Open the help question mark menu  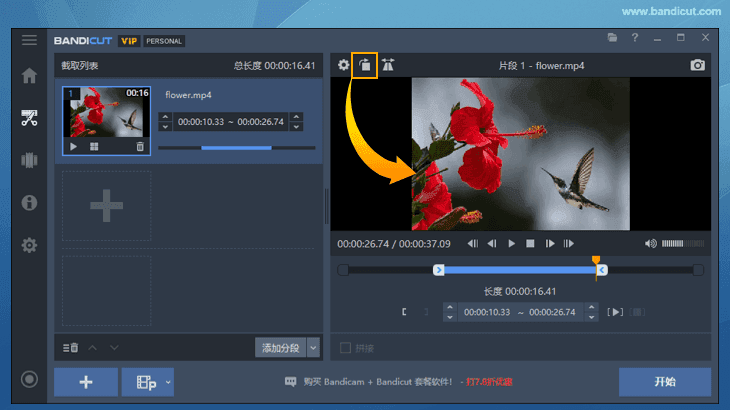click(634, 38)
